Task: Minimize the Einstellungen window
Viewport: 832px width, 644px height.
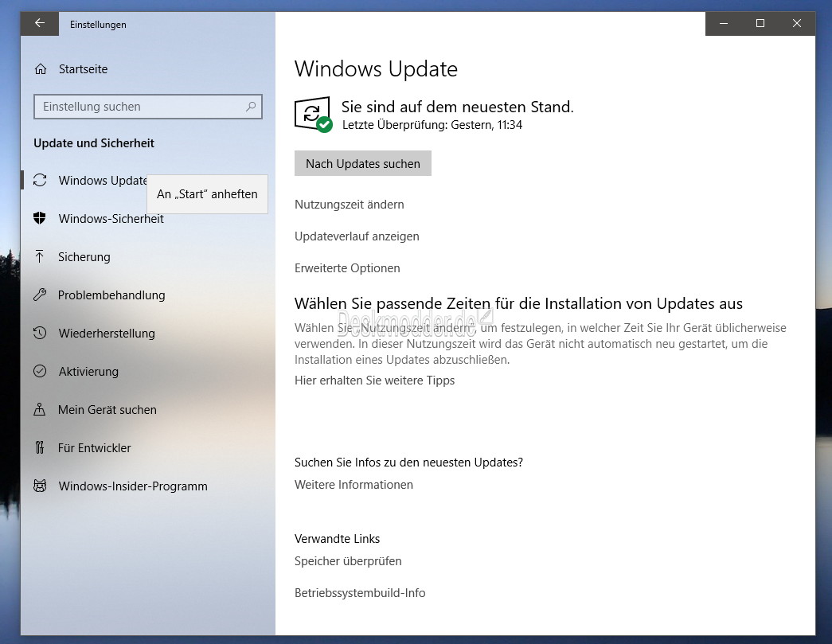Action: (724, 23)
